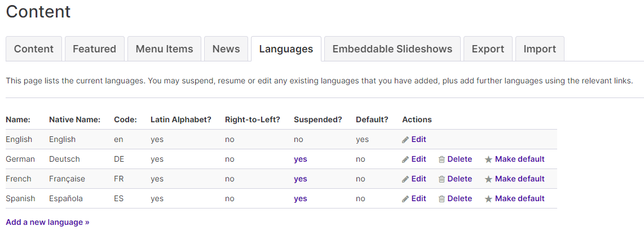
Task: Open the News tab
Action: 226,49
